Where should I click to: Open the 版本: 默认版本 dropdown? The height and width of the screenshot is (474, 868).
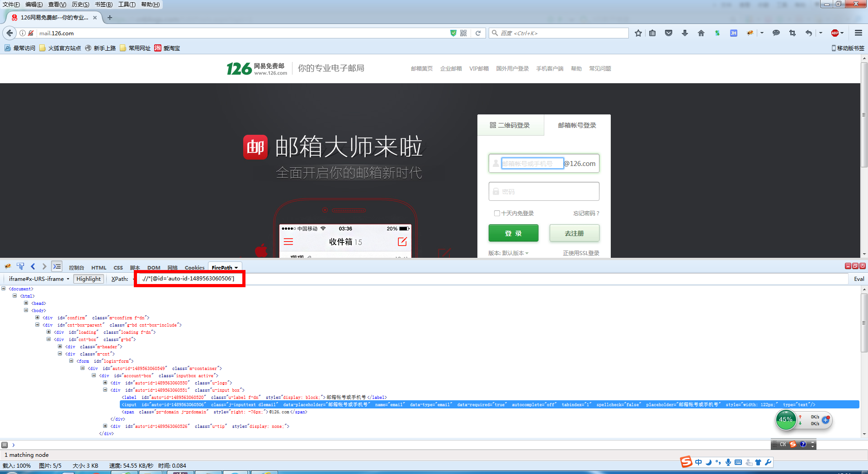click(508, 253)
